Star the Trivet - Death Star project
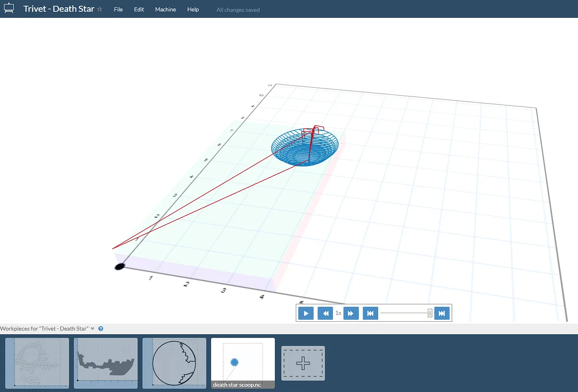This screenshot has width=578, height=392. pyautogui.click(x=100, y=9)
